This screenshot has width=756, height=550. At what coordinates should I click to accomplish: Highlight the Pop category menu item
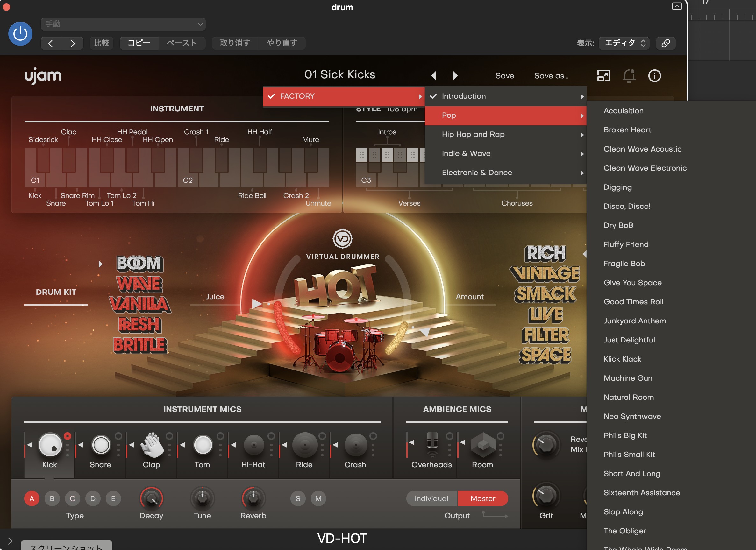point(505,116)
